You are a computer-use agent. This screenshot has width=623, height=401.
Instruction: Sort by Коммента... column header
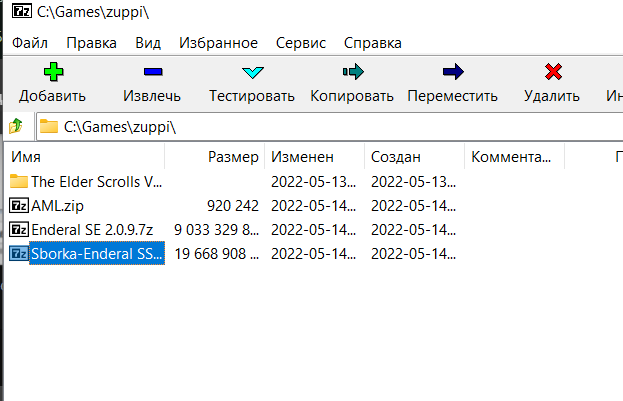point(515,157)
